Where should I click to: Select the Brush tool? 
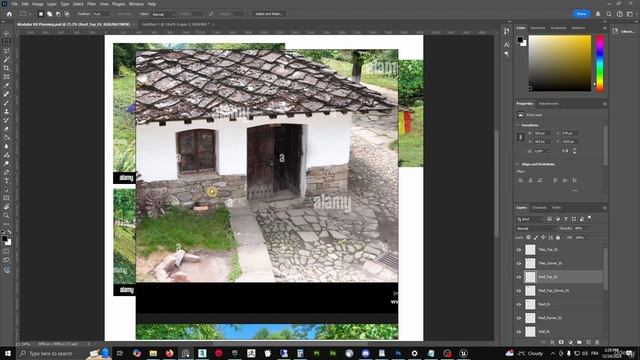[x=6, y=102]
